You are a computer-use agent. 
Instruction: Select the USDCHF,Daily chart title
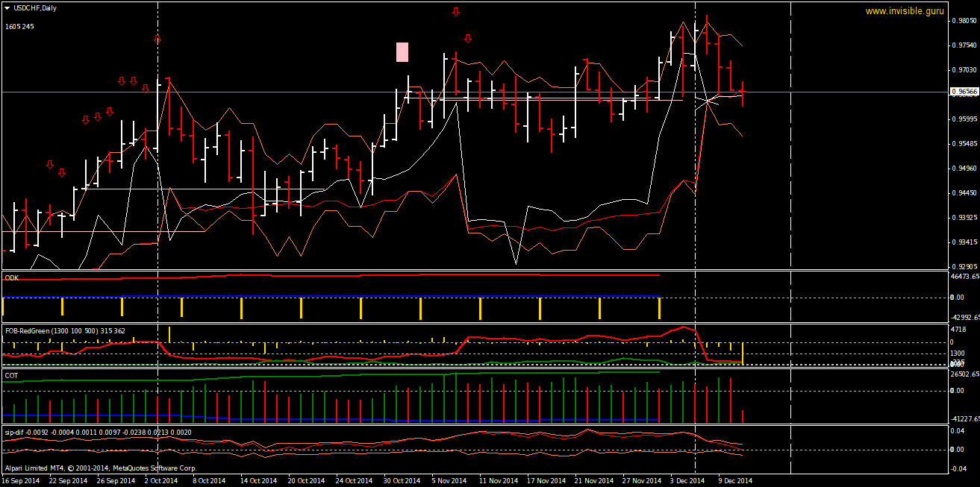point(35,8)
